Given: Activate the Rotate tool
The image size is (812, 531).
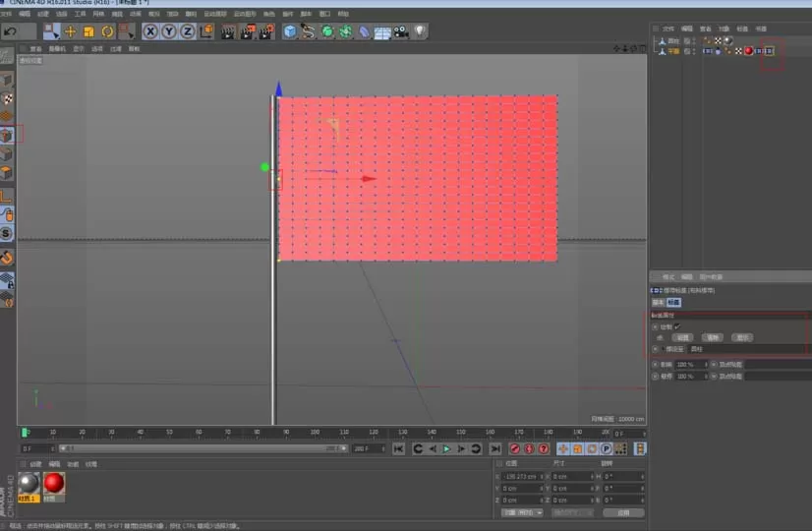Looking at the screenshot, I should [x=107, y=32].
